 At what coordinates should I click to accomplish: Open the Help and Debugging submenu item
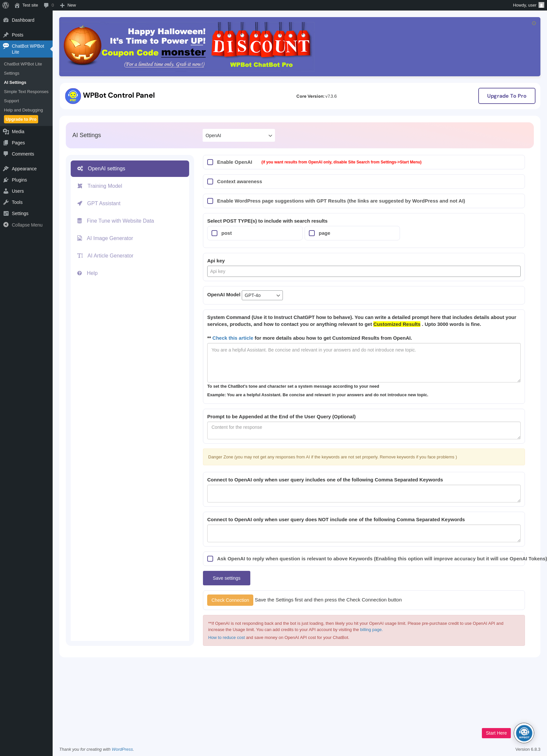[x=23, y=110]
